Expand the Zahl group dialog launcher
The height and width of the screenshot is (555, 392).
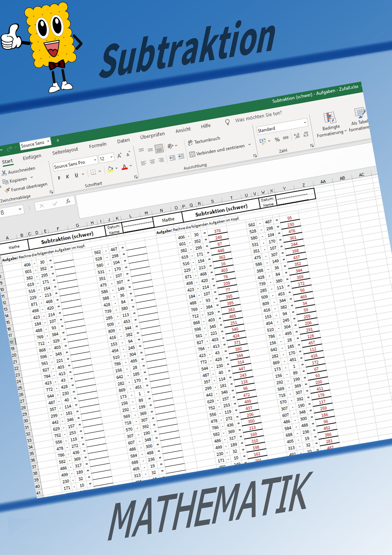click(x=312, y=145)
